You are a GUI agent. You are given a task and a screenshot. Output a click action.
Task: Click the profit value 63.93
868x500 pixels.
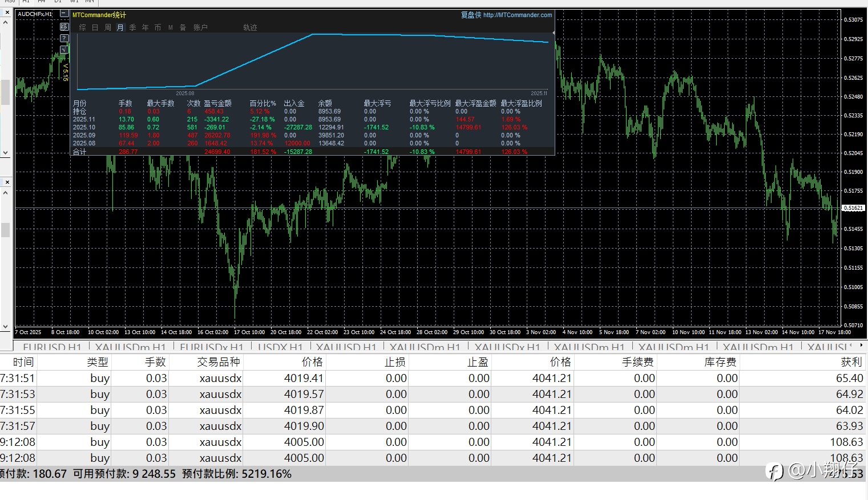[850, 426]
